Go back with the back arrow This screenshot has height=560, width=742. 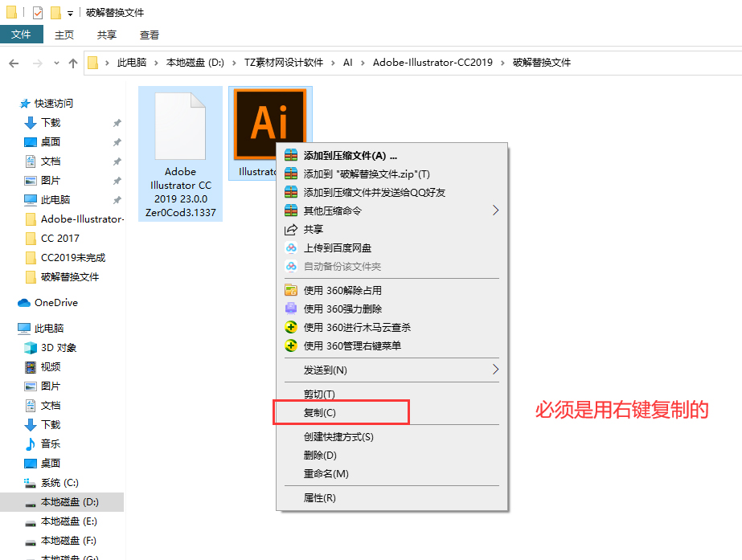14,63
